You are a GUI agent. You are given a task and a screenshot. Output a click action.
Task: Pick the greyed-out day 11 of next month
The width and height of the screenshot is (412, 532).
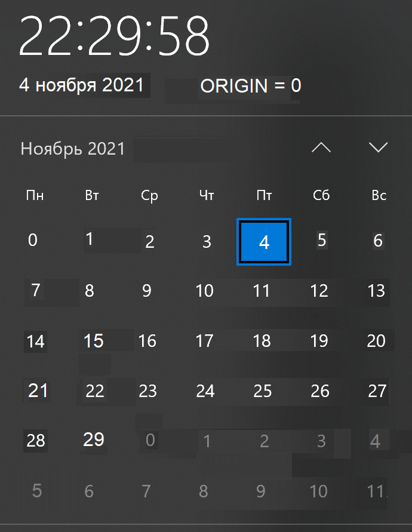(375, 491)
